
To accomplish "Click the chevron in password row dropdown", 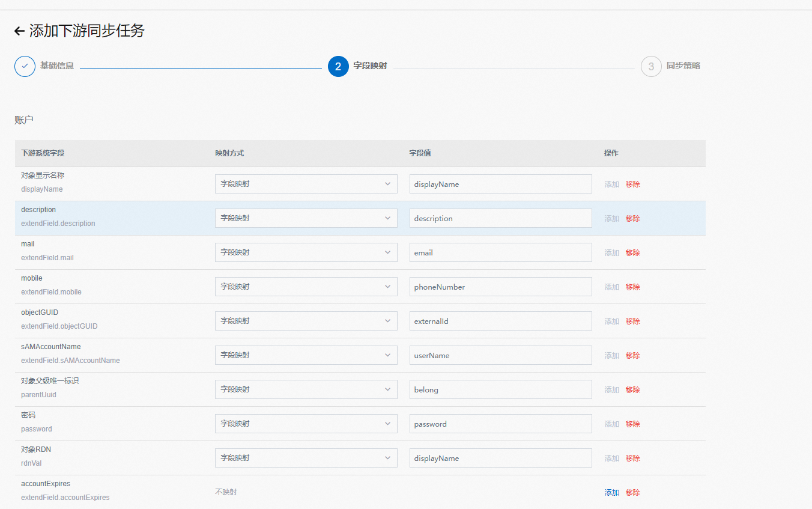I will click(x=387, y=424).
